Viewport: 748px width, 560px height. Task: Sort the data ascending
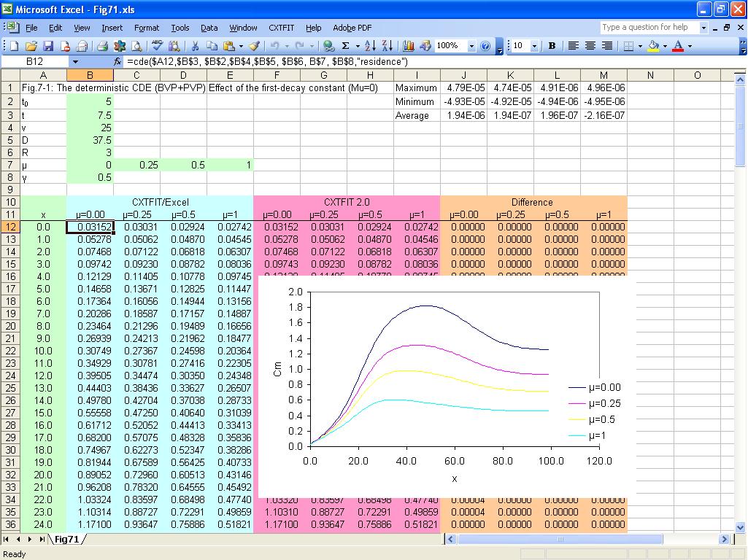[x=370, y=45]
